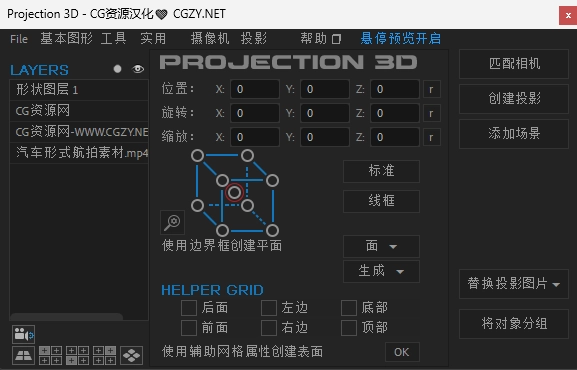
Task: Click the 缩放 X input field
Action: click(x=255, y=137)
